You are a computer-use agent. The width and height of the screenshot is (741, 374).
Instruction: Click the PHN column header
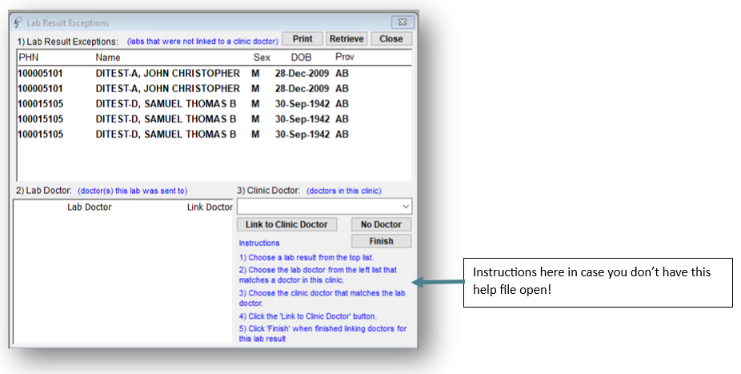[x=29, y=57]
